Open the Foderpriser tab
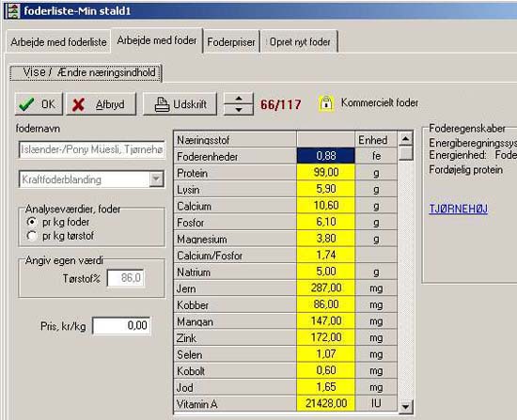Image resolution: width=517 pixels, height=420 pixels. tap(231, 42)
